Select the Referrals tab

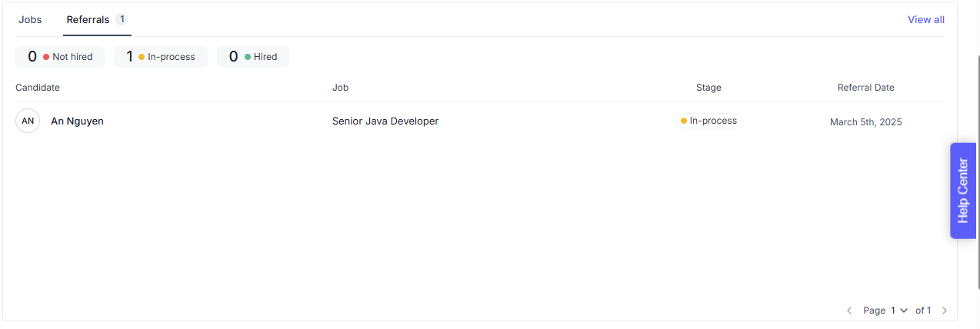88,20
